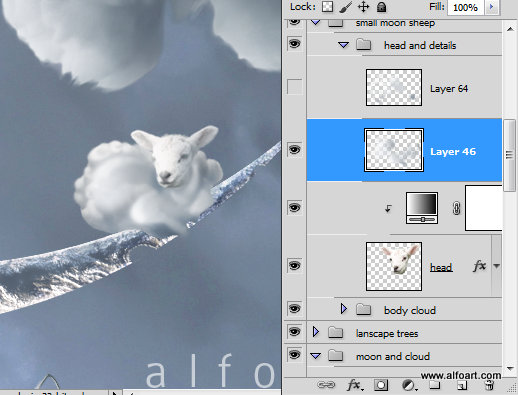Image resolution: width=518 pixels, height=395 pixels.
Task: Hide the small moon sheep group
Action: (294, 22)
